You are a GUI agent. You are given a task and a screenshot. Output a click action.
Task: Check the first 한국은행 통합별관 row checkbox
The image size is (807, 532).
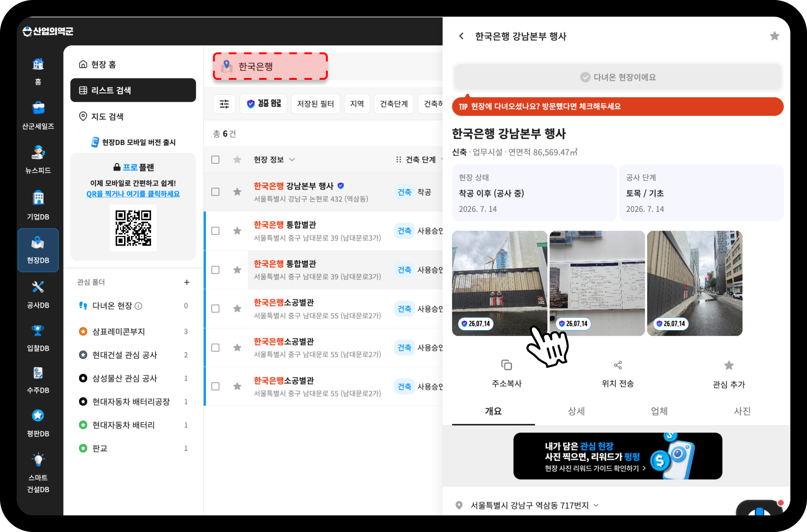[215, 231]
